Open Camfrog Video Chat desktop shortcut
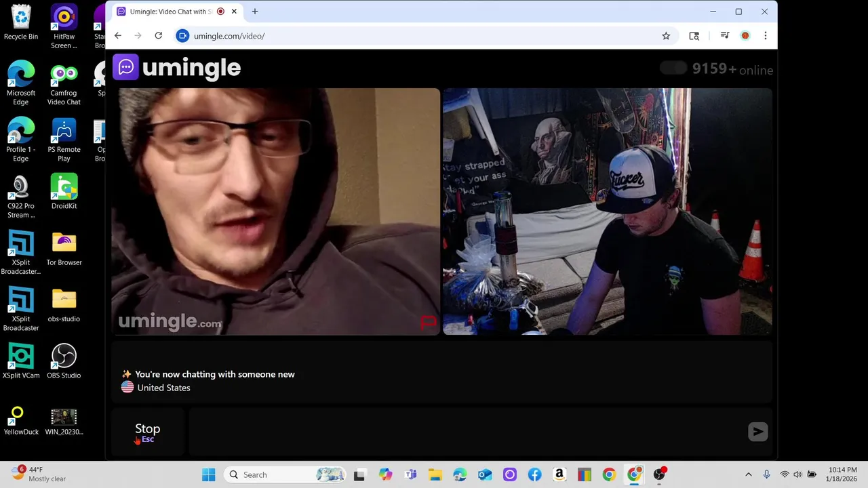 [64, 83]
